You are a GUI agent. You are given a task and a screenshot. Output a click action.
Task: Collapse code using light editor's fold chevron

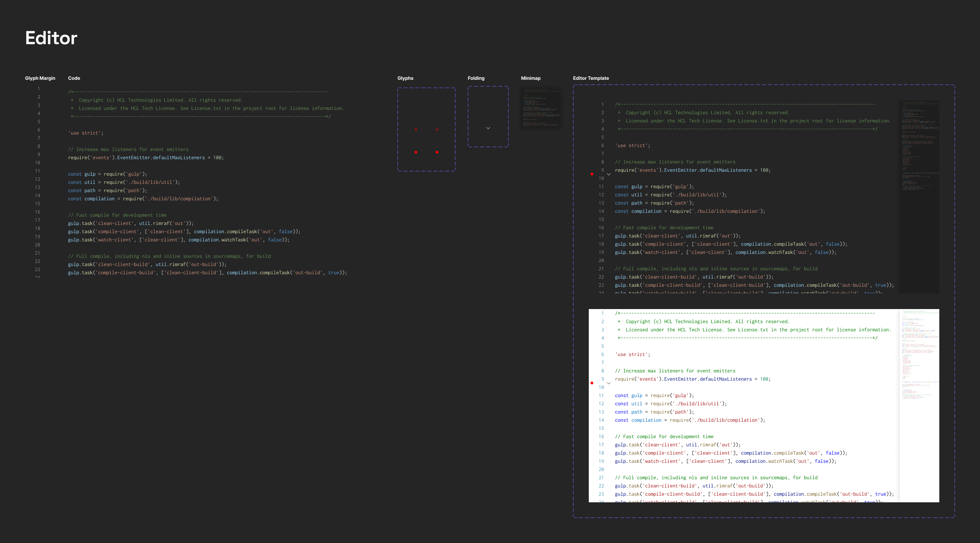(609, 383)
